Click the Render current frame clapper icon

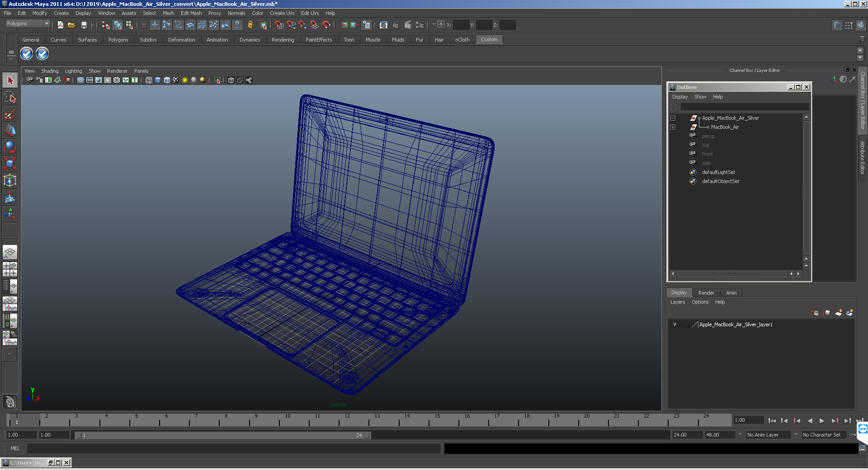[x=396, y=25]
